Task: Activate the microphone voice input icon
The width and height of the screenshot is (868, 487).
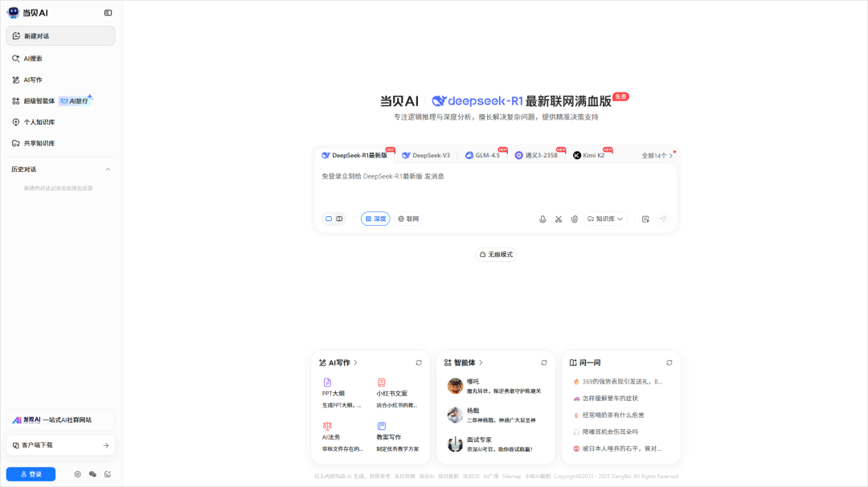Action: tap(542, 218)
